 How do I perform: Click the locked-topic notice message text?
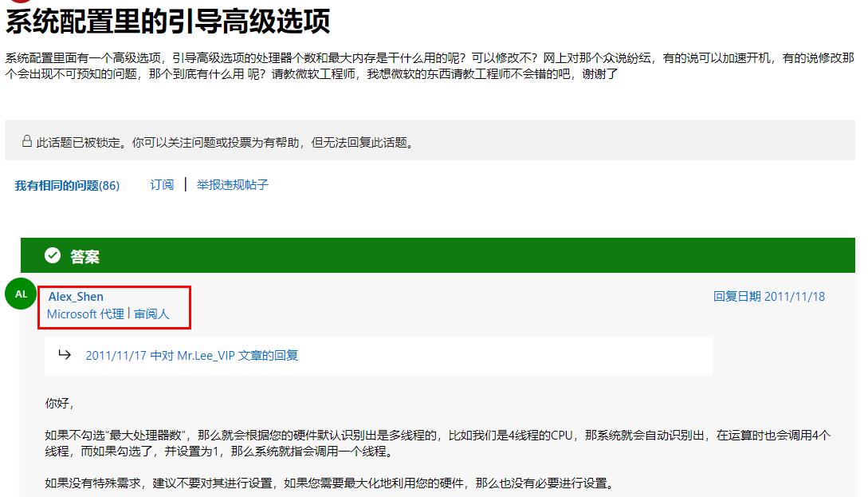point(227,143)
